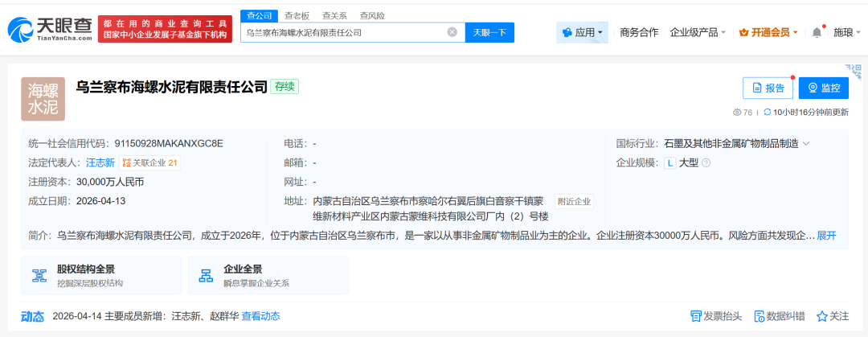Click the 关注 star icon
This screenshot has height=337, width=868.
[822, 317]
